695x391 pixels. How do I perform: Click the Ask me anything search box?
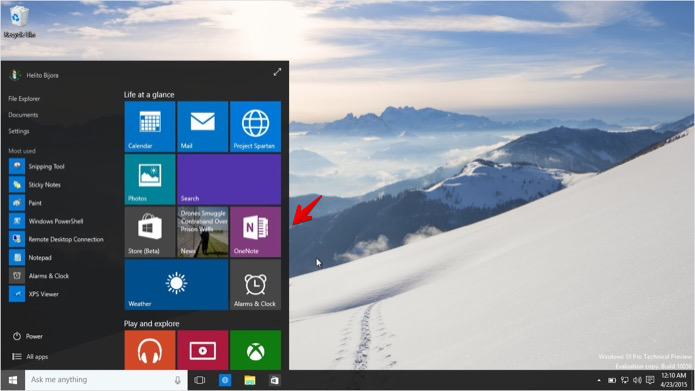pos(106,380)
